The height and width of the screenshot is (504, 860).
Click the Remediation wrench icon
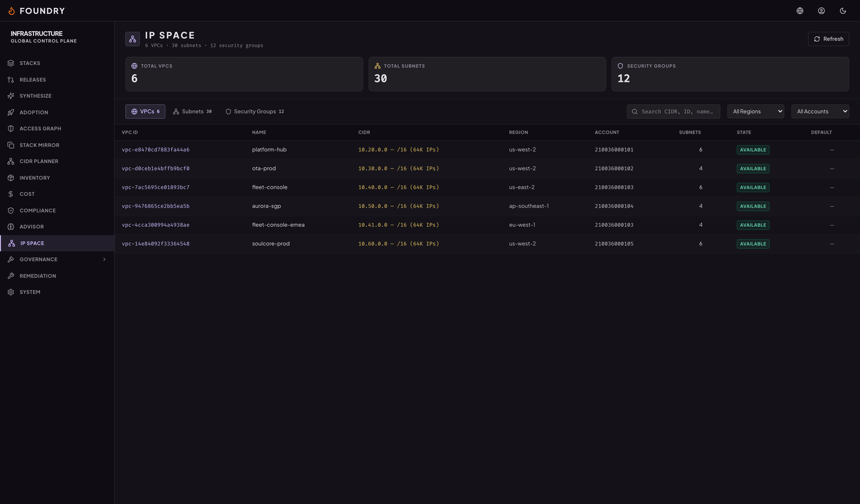11,276
